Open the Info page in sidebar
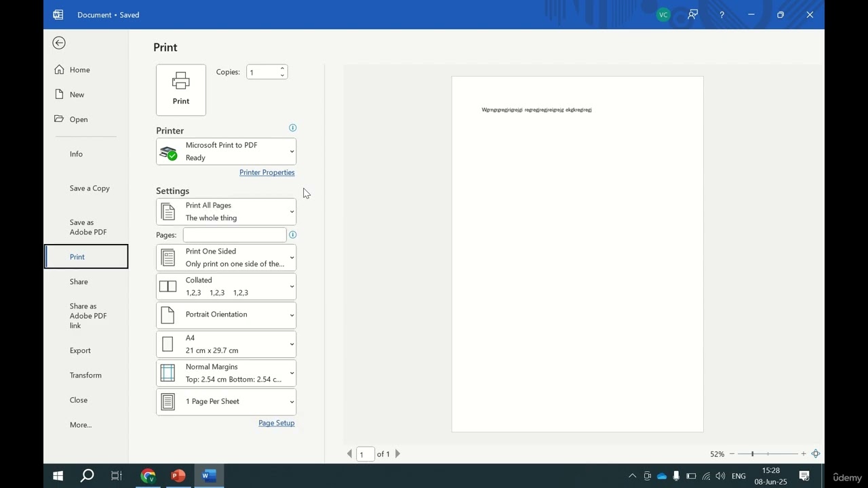 click(x=86, y=154)
